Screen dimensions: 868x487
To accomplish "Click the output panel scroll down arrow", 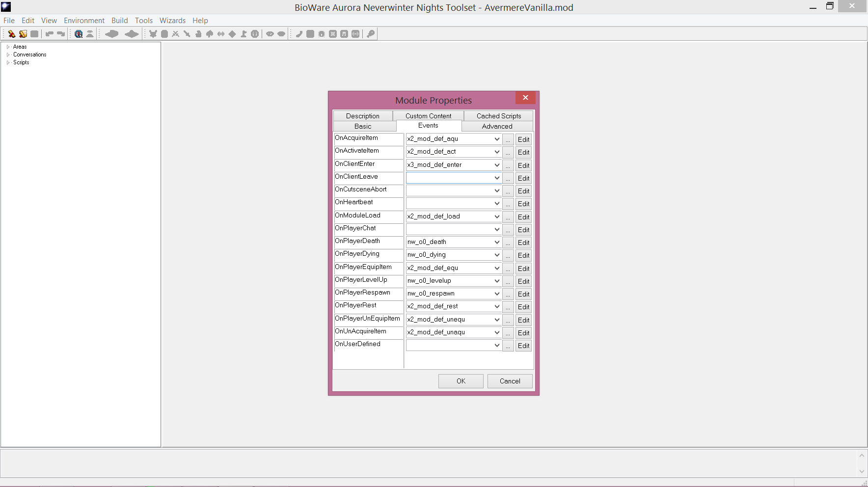I will (x=862, y=471).
